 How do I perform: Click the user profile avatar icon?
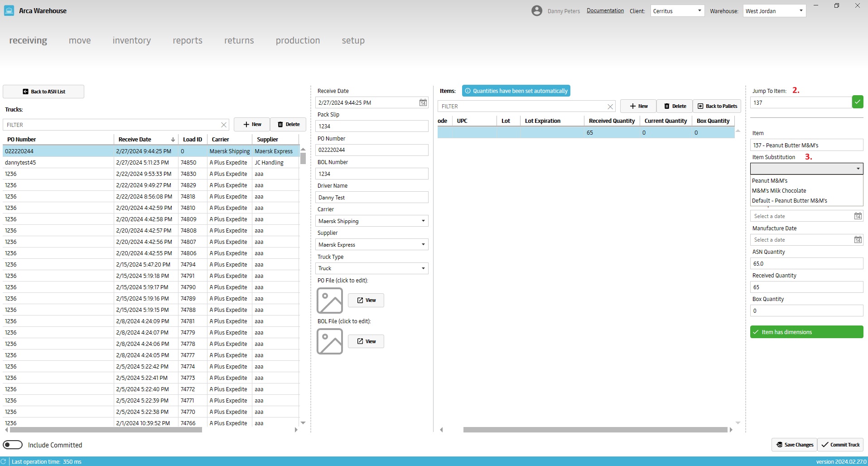pyautogui.click(x=537, y=11)
